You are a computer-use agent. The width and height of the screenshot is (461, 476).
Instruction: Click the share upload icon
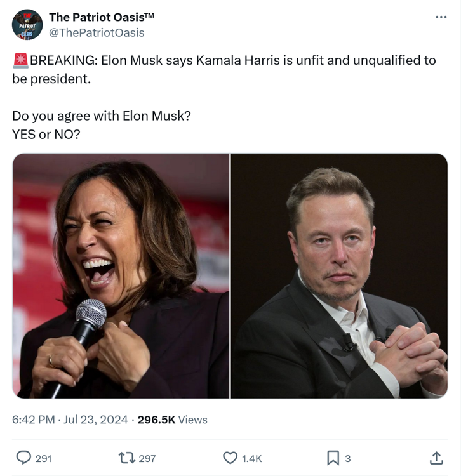point(436,458)
